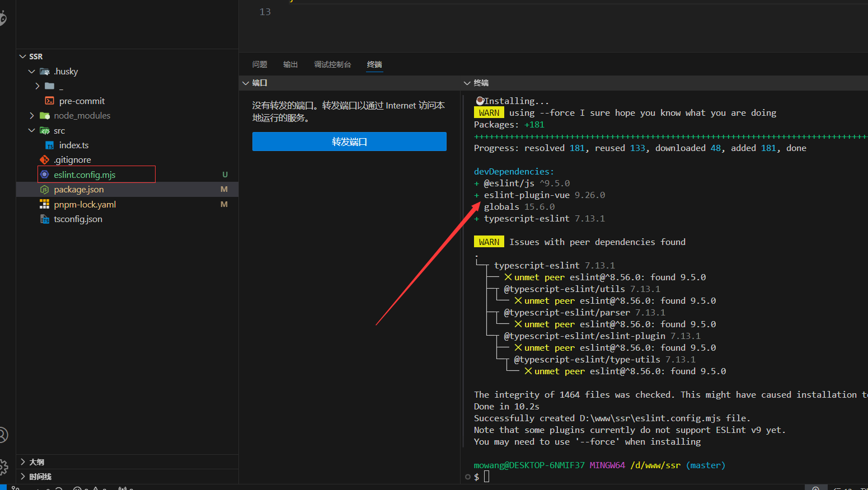Click the .husky folder icon

click(x=45, y=72)
